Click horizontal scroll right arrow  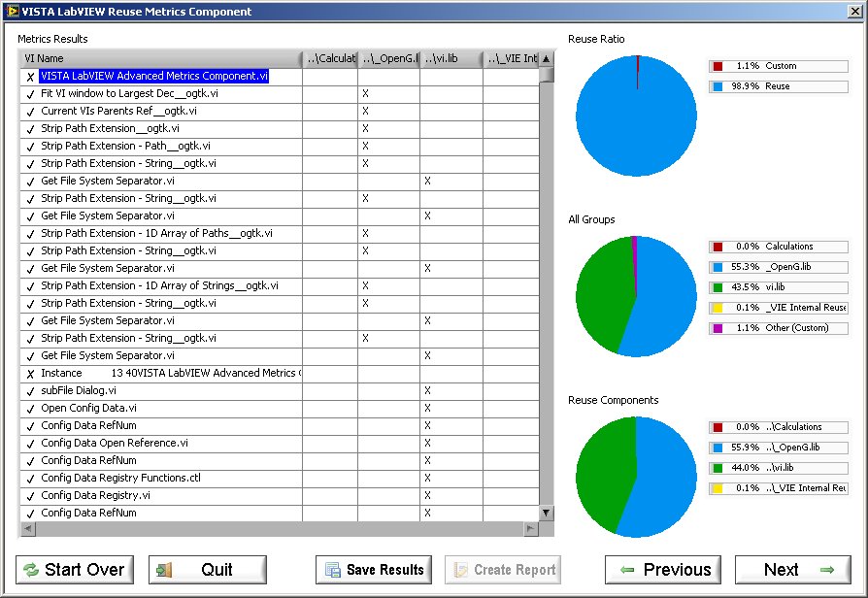[531, 529]
